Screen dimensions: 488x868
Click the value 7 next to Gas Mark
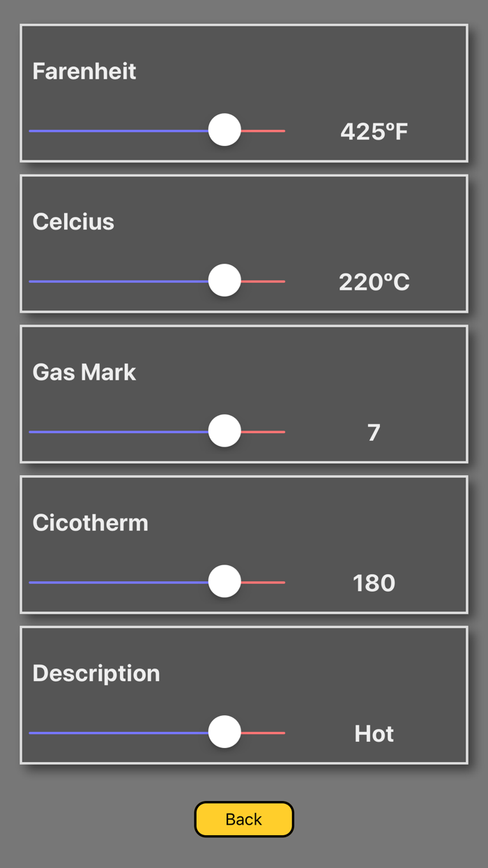coord(374,433)
